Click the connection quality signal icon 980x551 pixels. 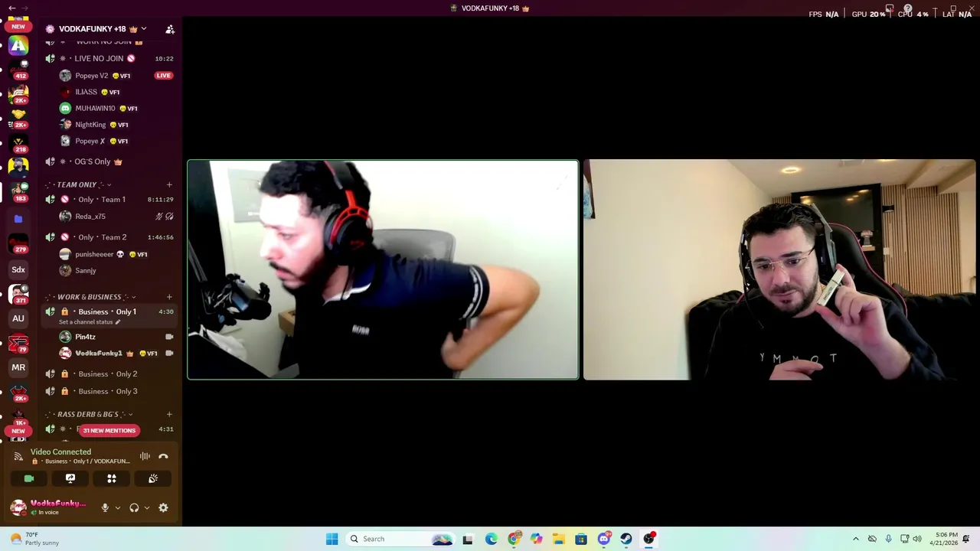pos(18,456)
